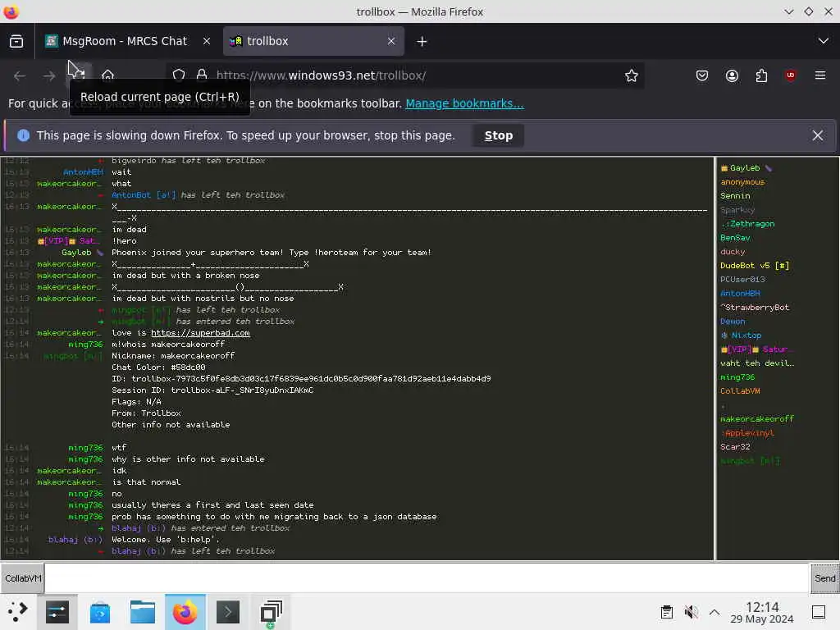
Task: Click 'Welcome. Use b:help' chat message
Action: 166,540
